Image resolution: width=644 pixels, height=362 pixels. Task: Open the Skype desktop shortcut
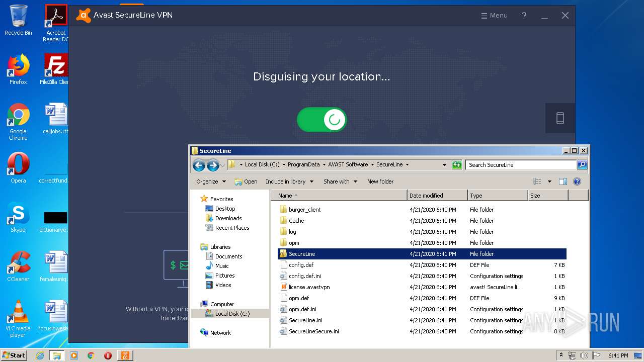(18, 217)
